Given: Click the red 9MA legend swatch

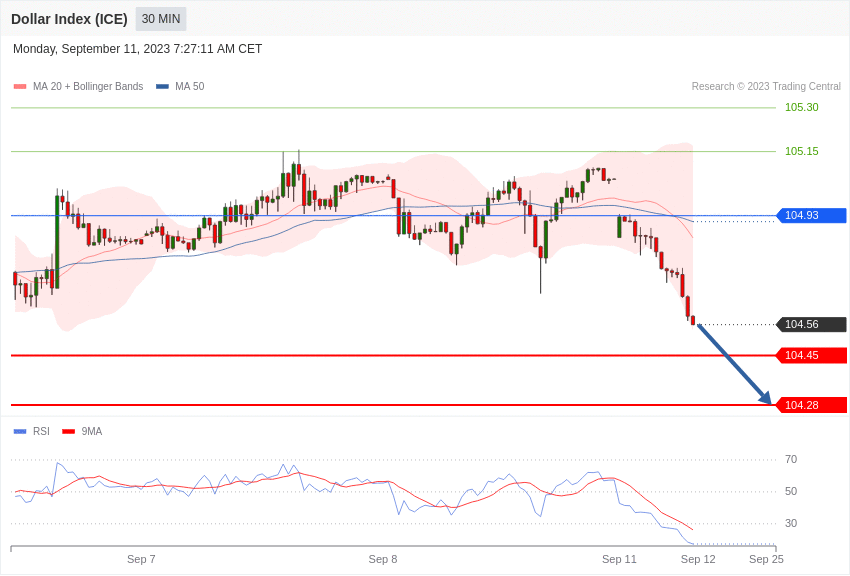Looking at the screenshot, I should (x=68, y=432).
